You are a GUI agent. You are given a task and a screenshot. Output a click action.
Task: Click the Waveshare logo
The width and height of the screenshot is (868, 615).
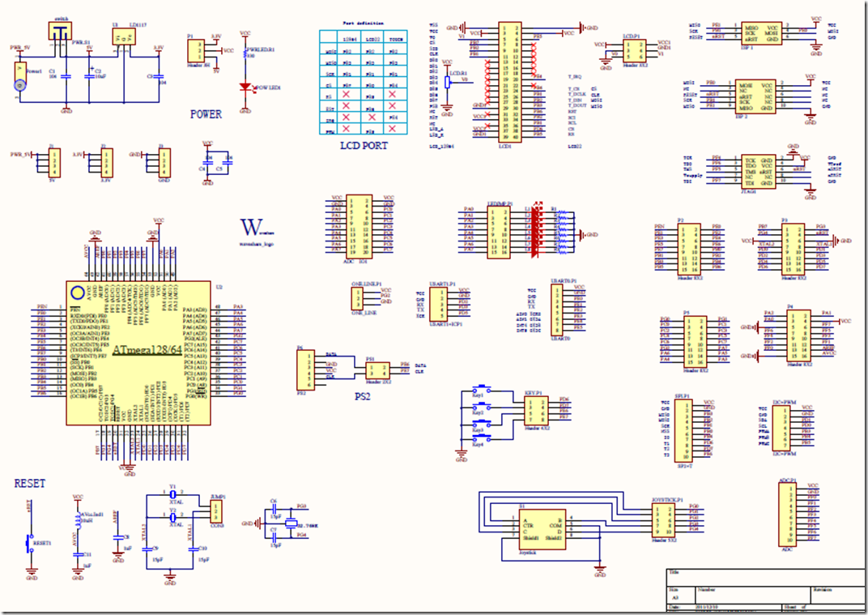pos(257,228)
